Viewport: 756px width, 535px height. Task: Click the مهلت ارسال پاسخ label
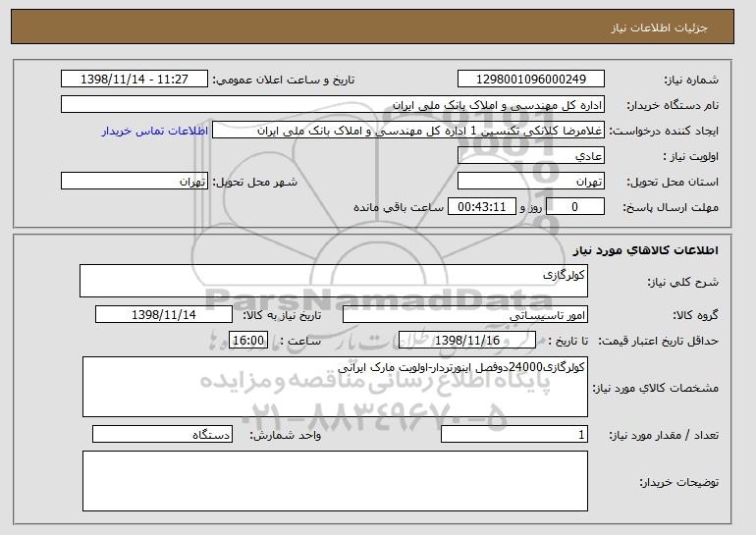pos(671,207)
